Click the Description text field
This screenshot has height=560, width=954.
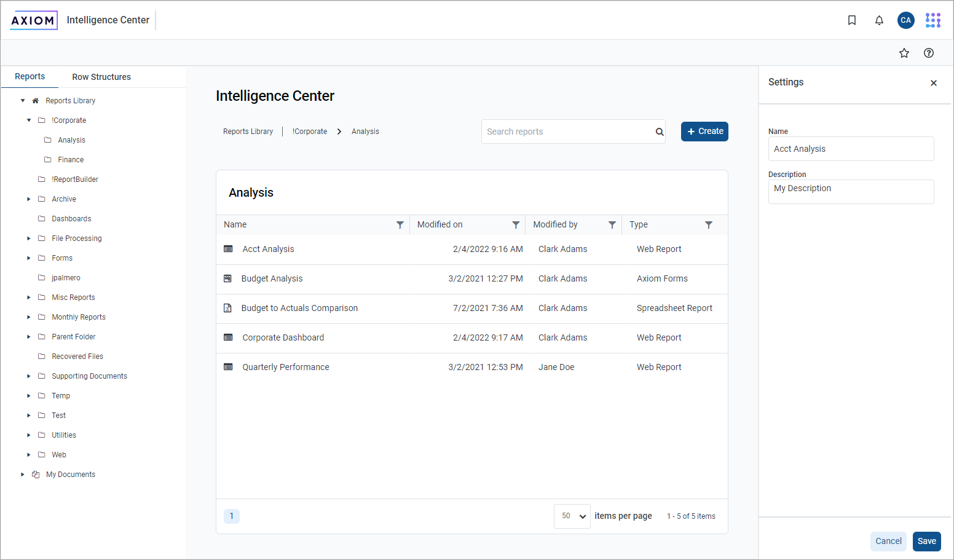pyautogui.click(x=851, y=192)
